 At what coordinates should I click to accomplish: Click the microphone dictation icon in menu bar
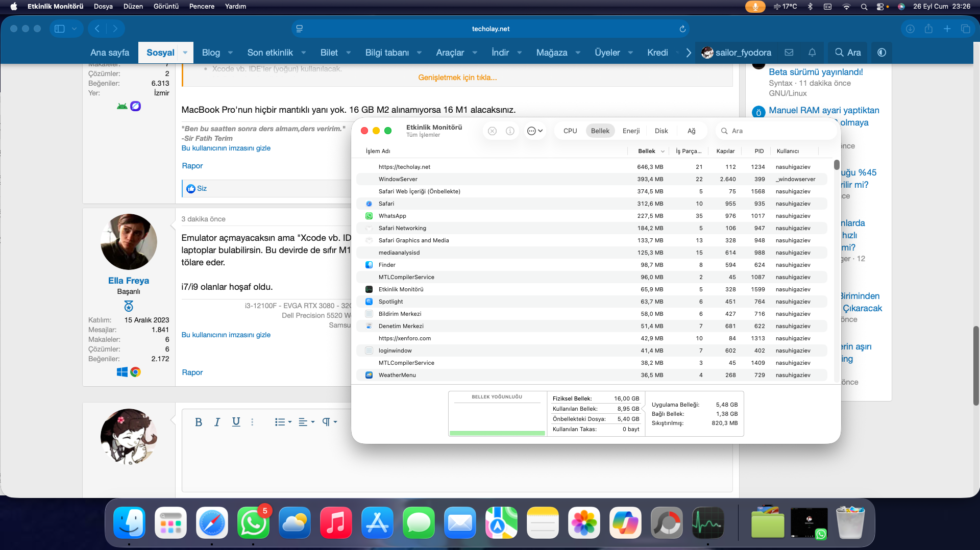(x=755, y=7)
